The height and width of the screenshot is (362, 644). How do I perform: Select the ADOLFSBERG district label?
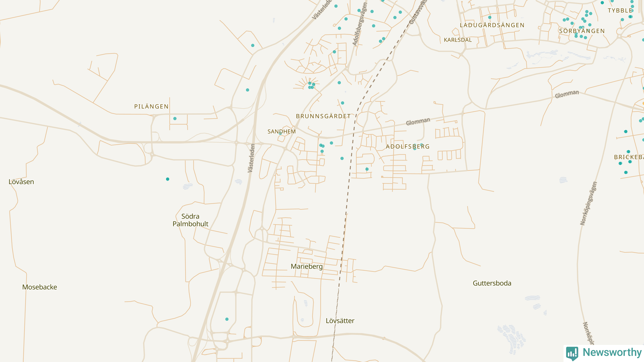(408, 147)
